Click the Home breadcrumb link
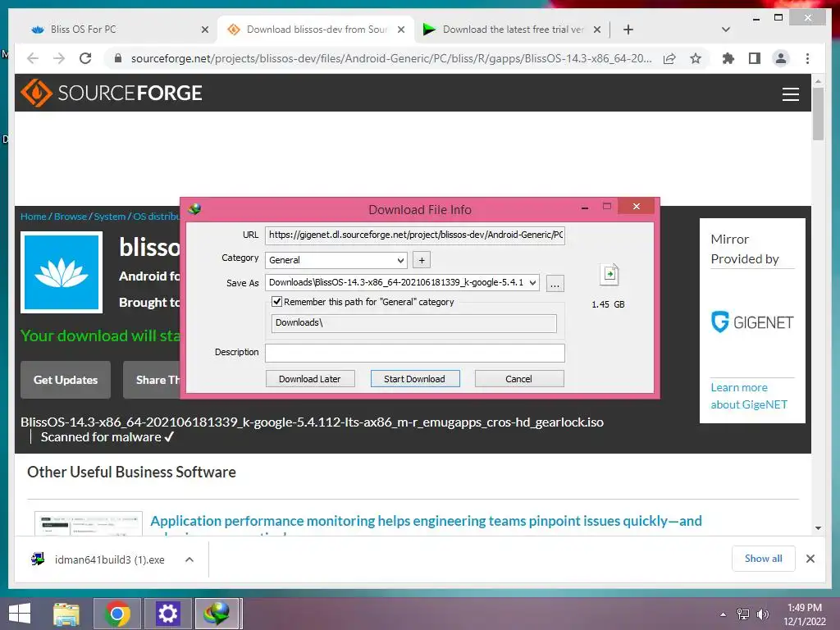 33,217
